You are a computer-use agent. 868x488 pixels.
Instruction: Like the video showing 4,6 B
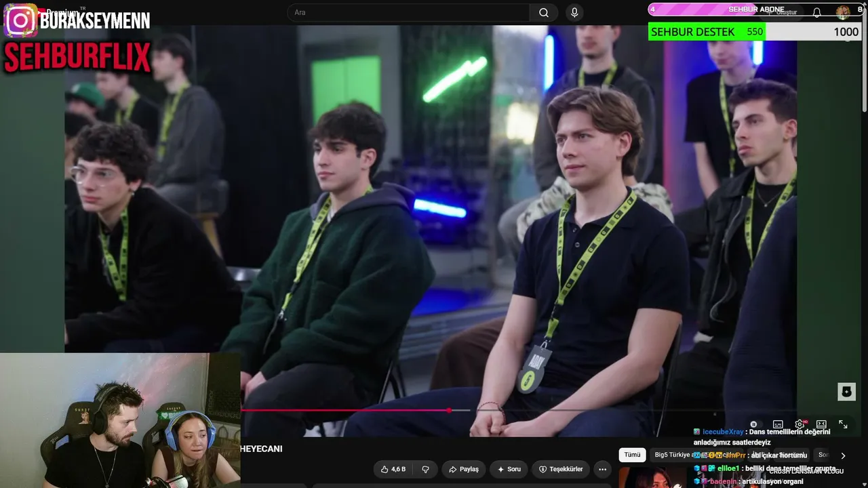click(x=393, y=469)
